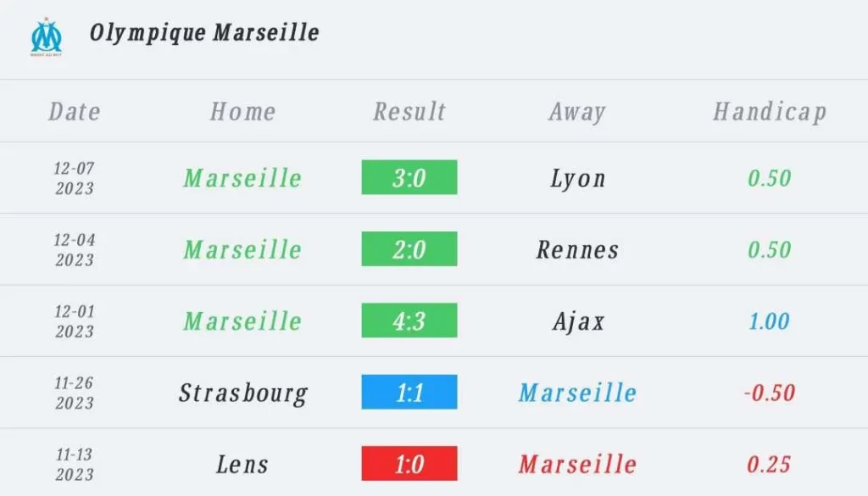The width and height of the screenshot is (868, 496).
Task: Select the Handicap column header
Action: click(769, 112)
